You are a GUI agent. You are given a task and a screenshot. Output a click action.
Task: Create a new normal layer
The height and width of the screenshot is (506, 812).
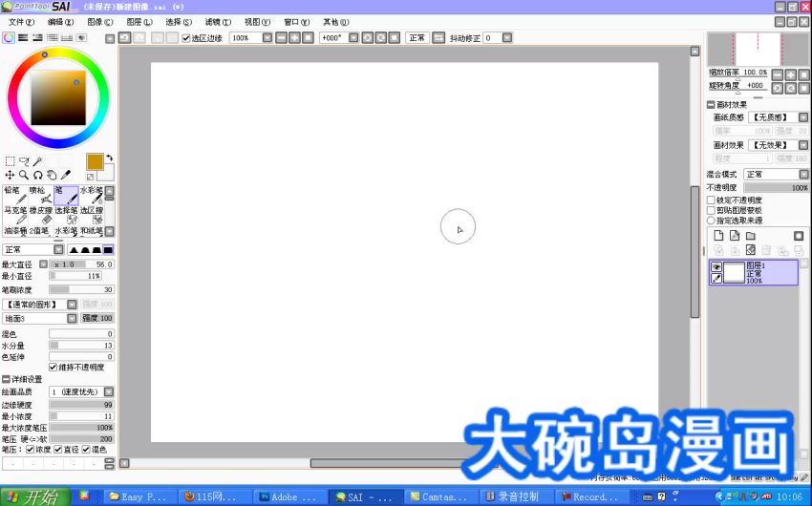[x=718, y=236]
